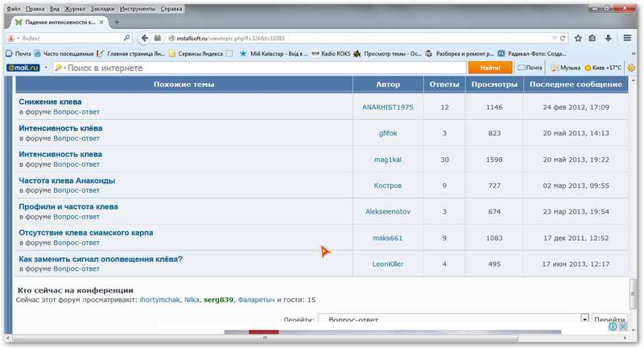Open the topic Отсутствие клева сиамского карпа
Viewport: 644px width, 349px height.
tap(86, 232)
